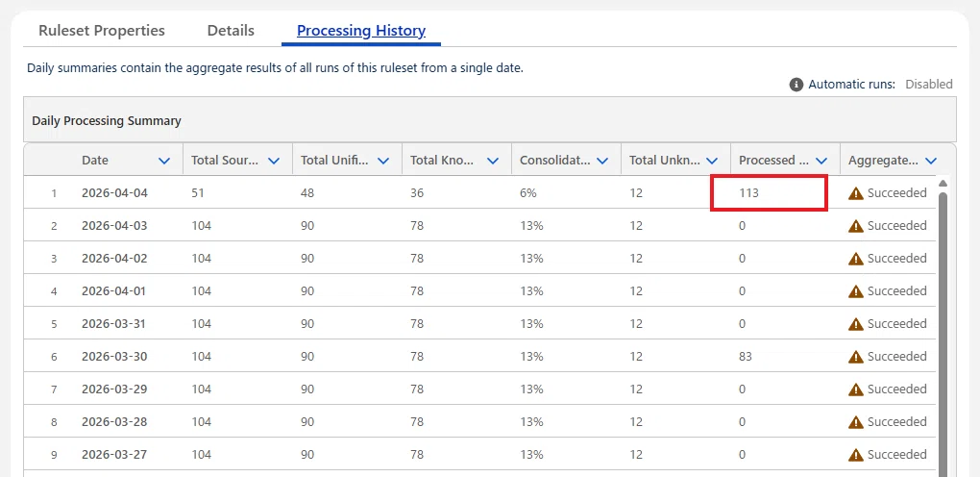Open the Date column dropdown arrow
The width and height of the screenshot is (980, 477).
tap(164, 161)
